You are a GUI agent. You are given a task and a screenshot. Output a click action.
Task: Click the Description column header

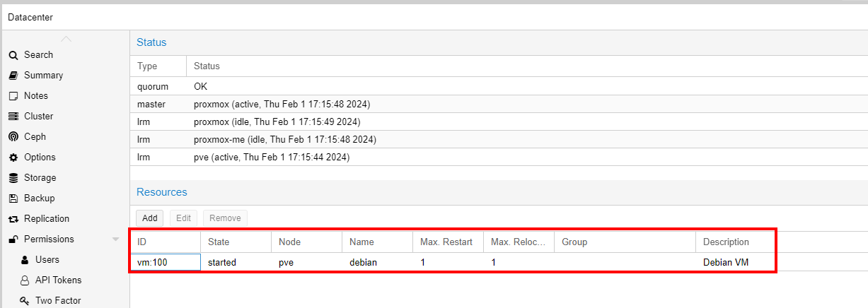726,242
